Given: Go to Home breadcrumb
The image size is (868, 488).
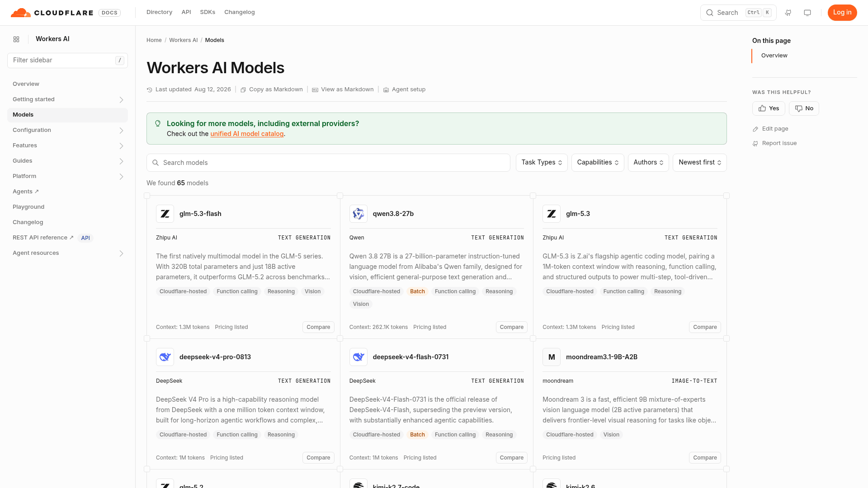Looking at the screenshot, I should [x=154, y=40].
